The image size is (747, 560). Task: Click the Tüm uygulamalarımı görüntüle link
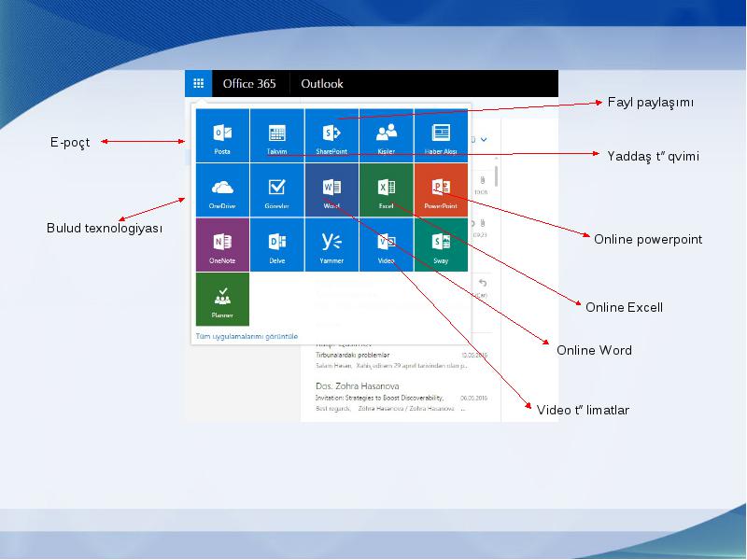247,336
